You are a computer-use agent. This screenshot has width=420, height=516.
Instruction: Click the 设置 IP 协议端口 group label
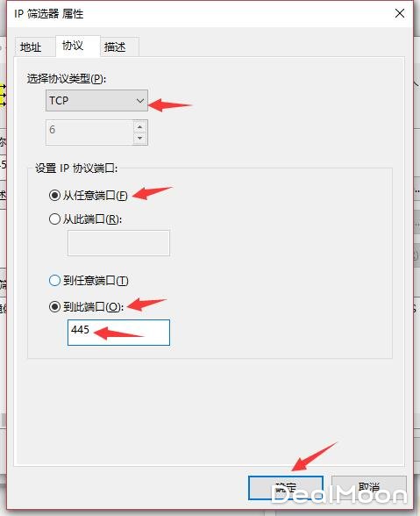coord(76,168)
